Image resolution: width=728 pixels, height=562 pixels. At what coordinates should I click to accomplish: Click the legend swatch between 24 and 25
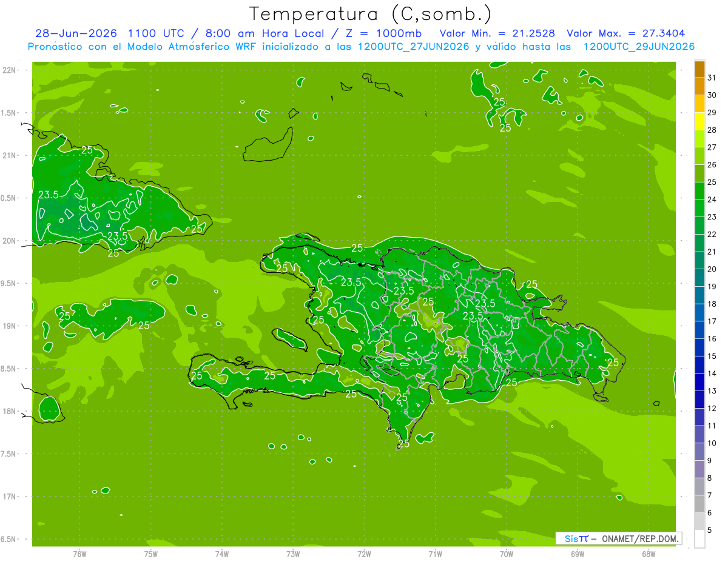point(699,190)
